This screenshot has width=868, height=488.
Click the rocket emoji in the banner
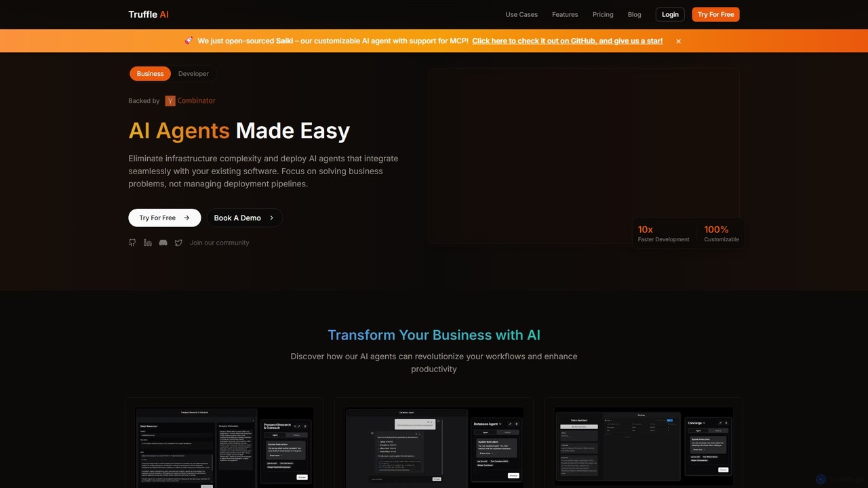pyautogui.click(x=189, y=41)
